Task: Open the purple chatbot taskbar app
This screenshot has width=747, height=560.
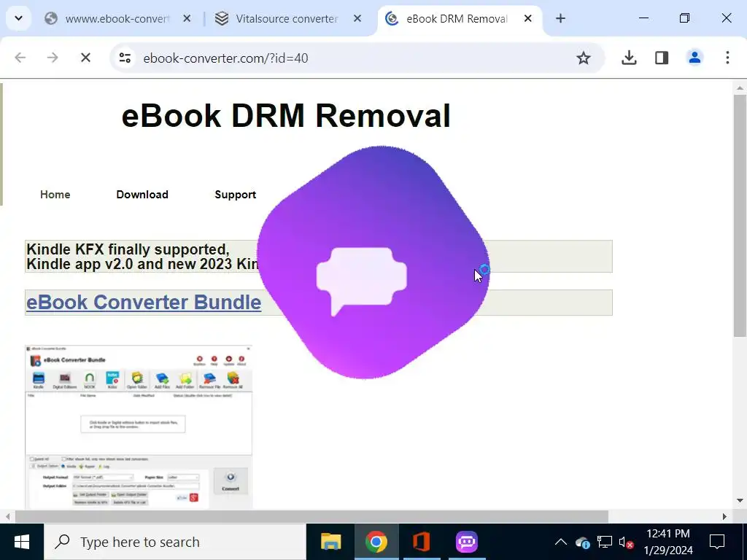Action: coord(466,542)
